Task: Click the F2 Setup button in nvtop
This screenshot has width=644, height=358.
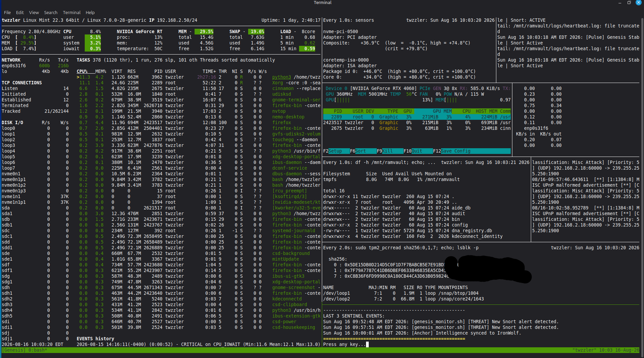Action: coord(336,151)
